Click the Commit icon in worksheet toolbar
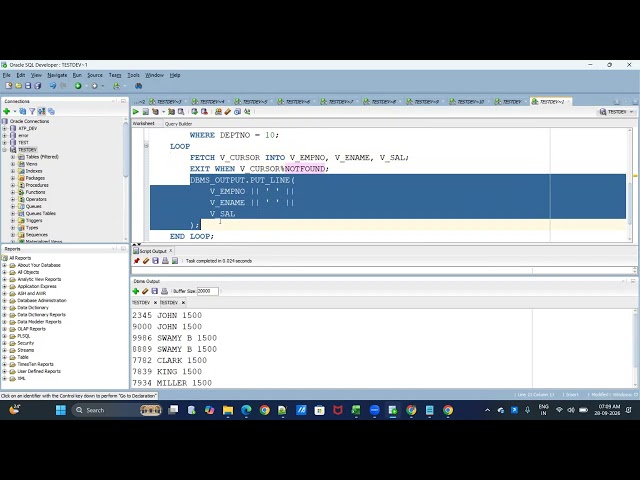Screen dimensions: 640x480 pos(195,111)
